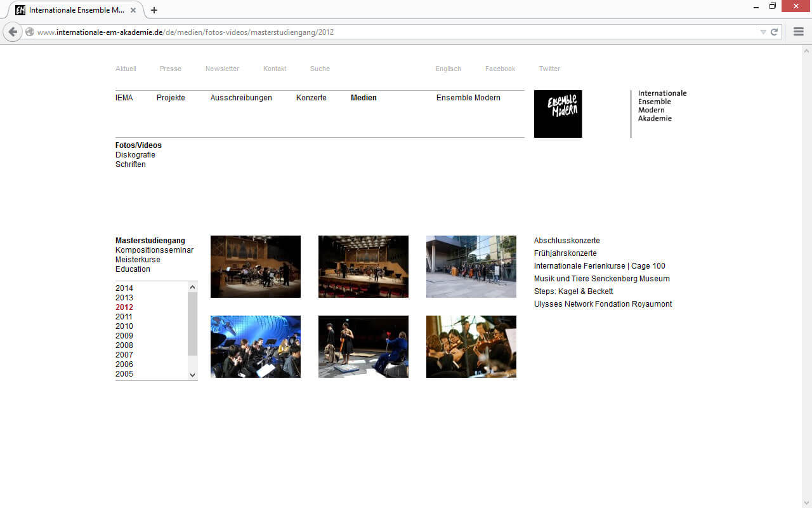Open the dark stage performers thumbnail
Screen dimensions: 812x508
tap(363, 347)
